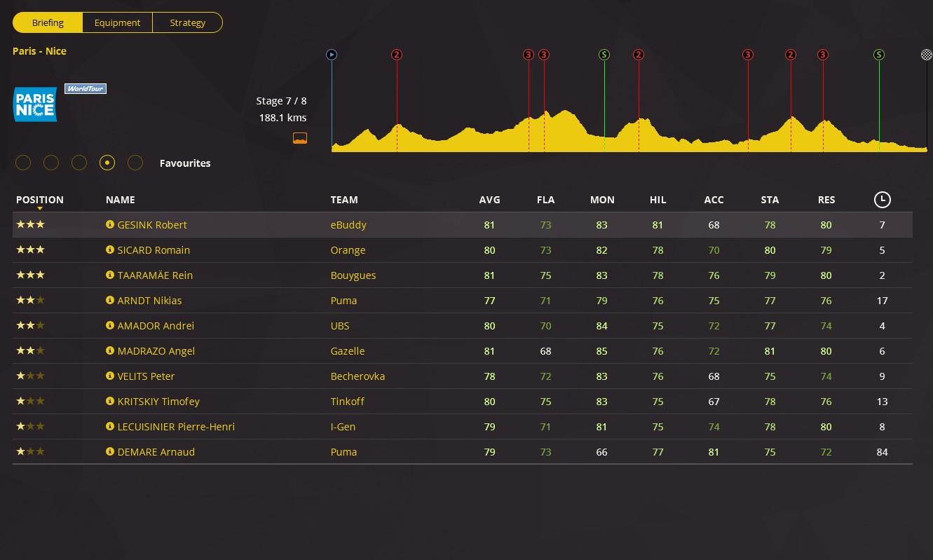Open info icon for VELITS Peter

pyautogui.click(x=109, y=376)
